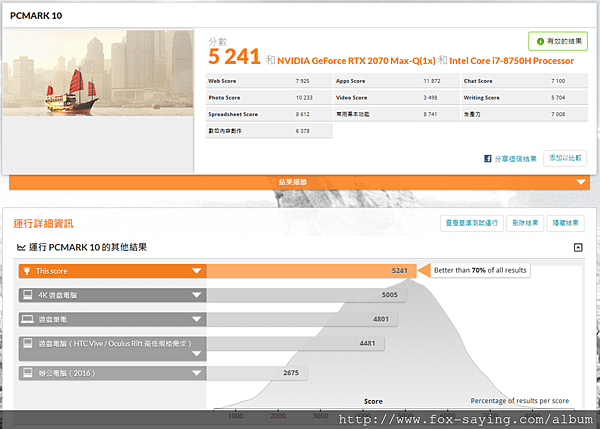Expand the This score dropdown arrow
This screenshot has height=429, width=600.
tap(197, 271)
